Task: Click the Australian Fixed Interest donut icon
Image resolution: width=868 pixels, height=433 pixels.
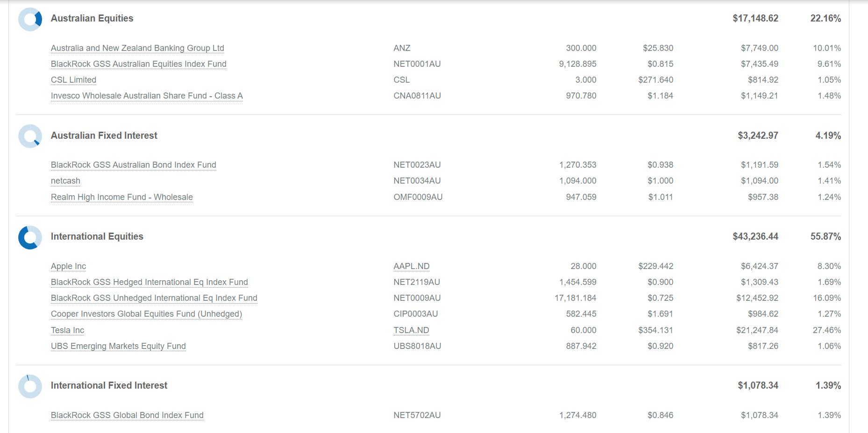Action: click(30, 136)
